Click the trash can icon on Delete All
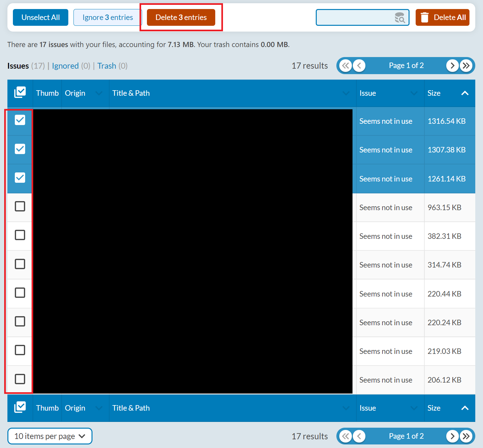Screen dimensions: 483x448 [x=425, y=17]
